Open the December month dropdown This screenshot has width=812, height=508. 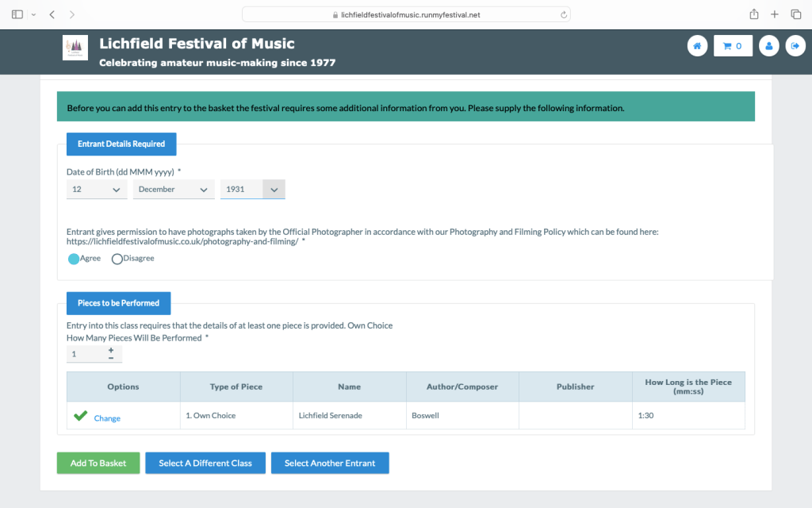(x=173, y=190)
